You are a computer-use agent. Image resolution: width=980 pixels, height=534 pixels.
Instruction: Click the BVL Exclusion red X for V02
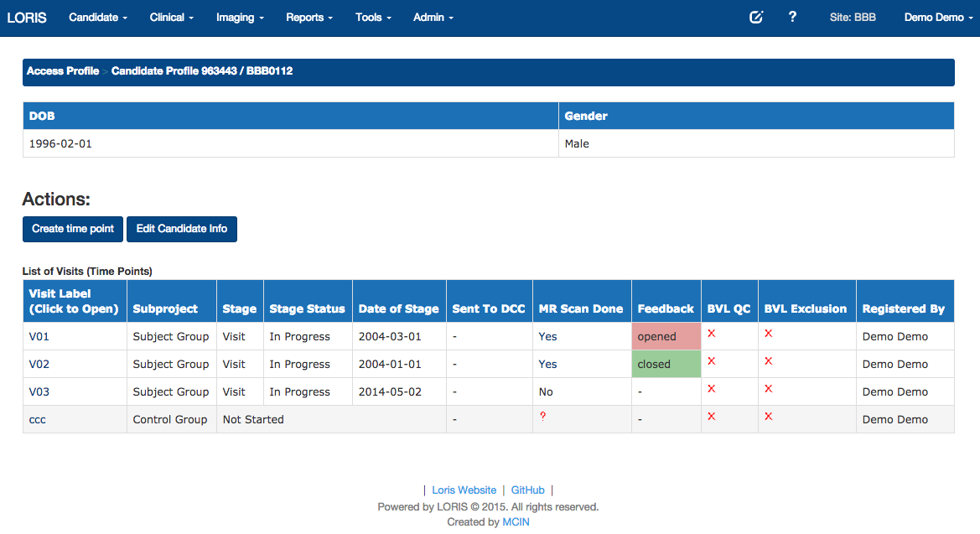click(x=768, y=361)
